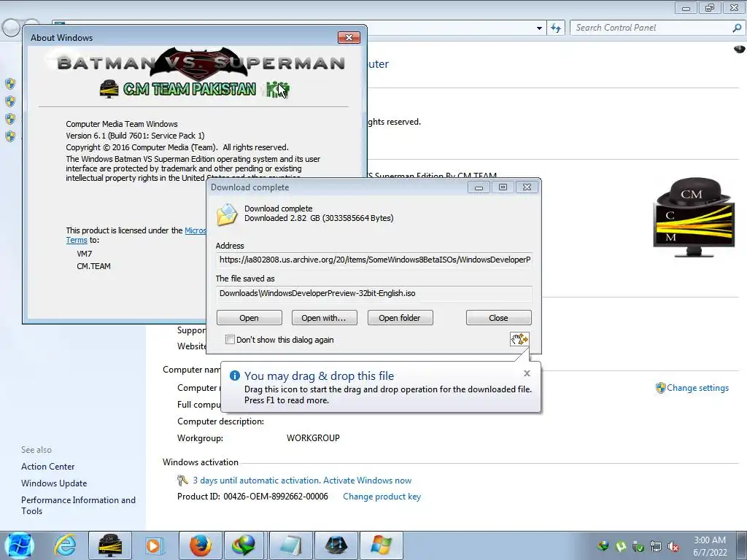Open Internet Download Manager taskbar icon
The height and width of the screenshot is (560, 747).
[x=244, y=545]
